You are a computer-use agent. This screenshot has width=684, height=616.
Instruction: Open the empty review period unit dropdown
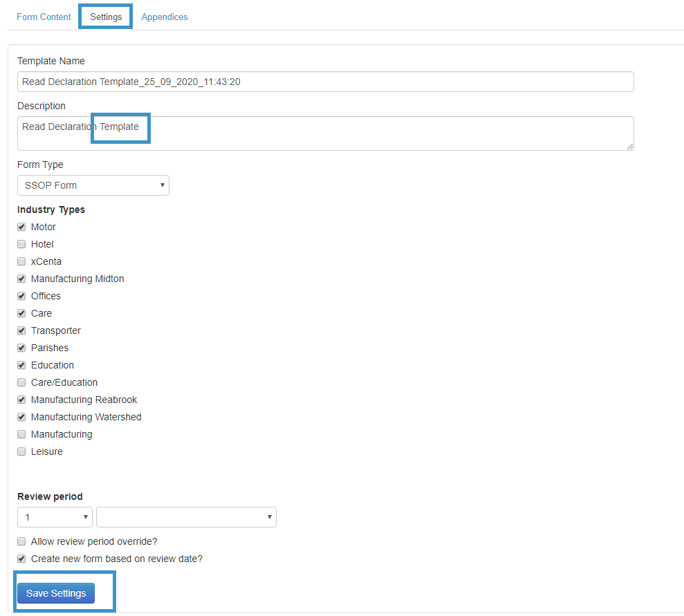tap(186, 517)
